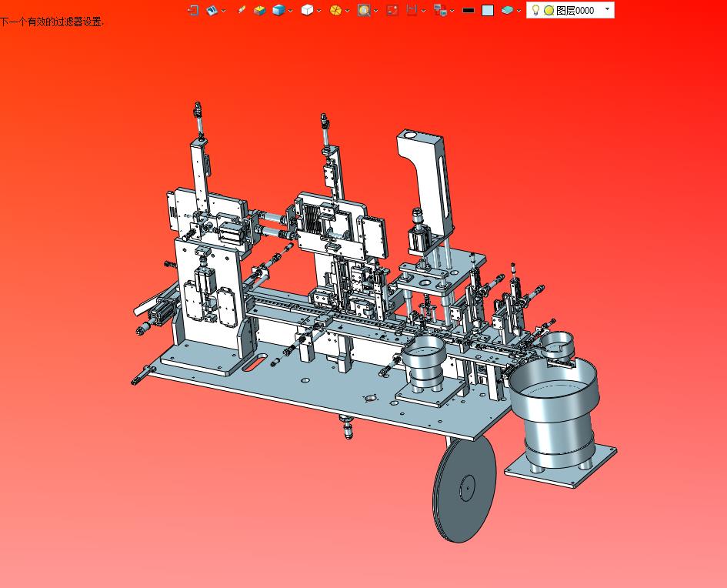Screen dimensions: 727x588
Task: Click the red H-shaped measure icon
Action: pyautogui.click(x=412, y=10)
